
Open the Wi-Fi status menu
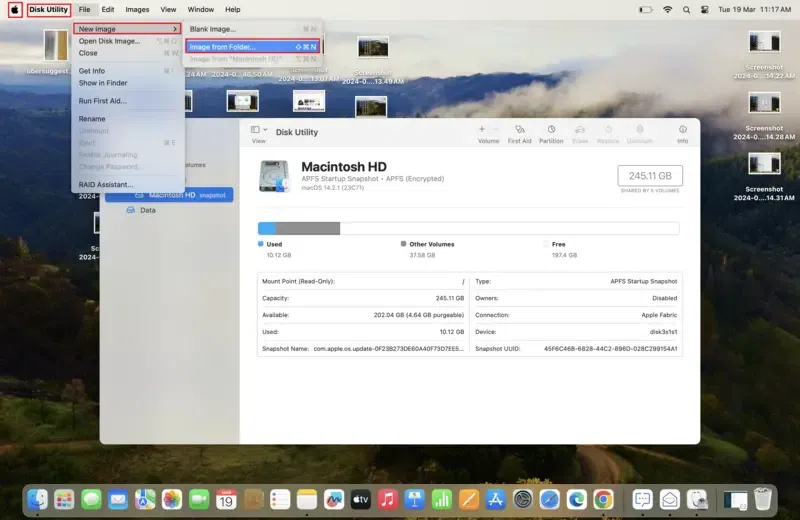click(667, 10)
